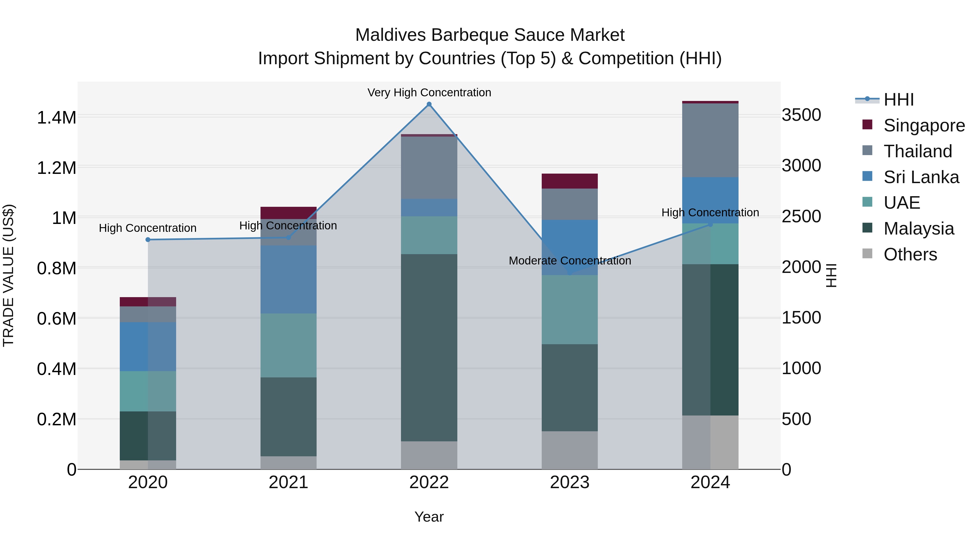Viewport: 980px width, 551px height.
Task: Click the 'Very High Concentration' annotation
Action: (x=429, y=93)
